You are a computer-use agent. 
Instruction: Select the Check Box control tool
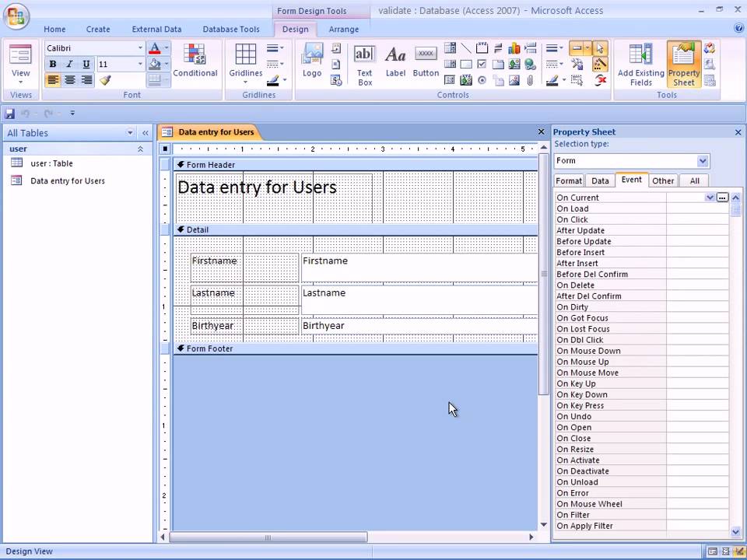tap(482, 65)
